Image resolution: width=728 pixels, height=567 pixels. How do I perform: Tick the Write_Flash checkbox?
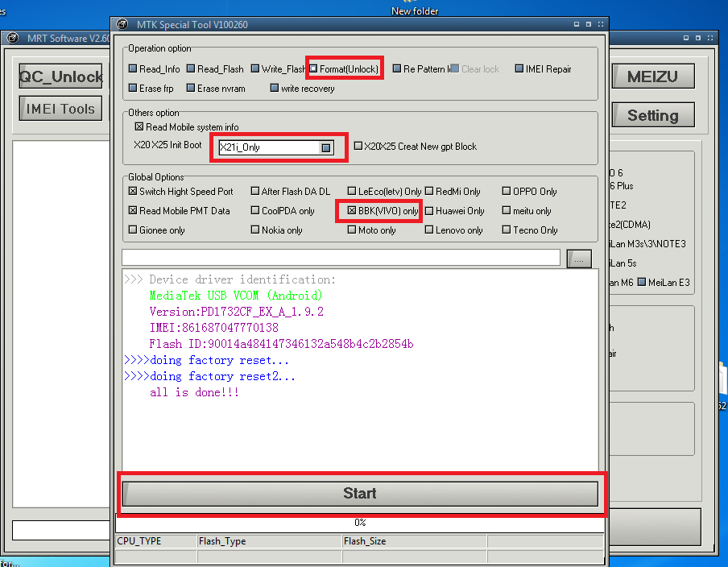(255, 68)
